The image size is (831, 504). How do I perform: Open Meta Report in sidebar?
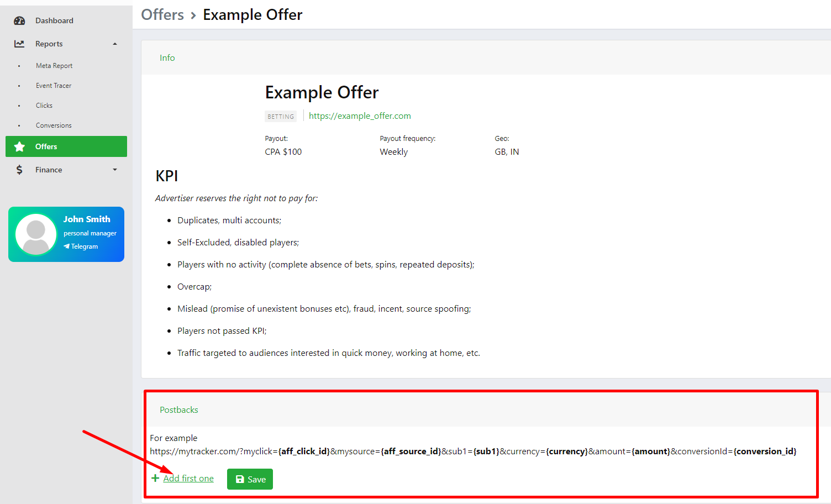coord(54,66)
